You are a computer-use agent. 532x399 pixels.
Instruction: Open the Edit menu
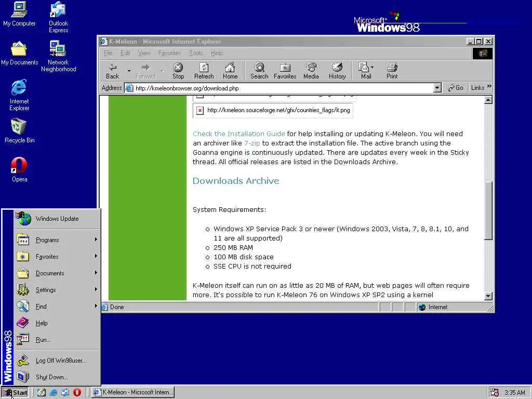click(x=125, y=53)
